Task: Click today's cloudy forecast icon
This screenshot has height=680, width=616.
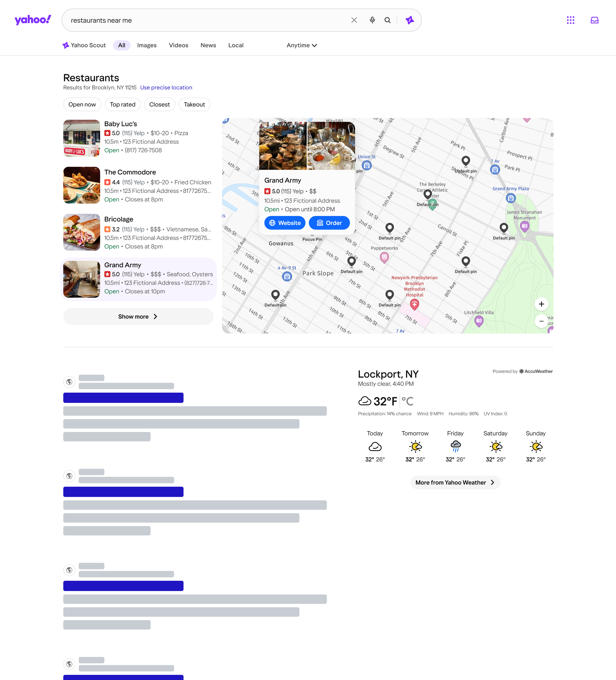Action: point(375,447)
